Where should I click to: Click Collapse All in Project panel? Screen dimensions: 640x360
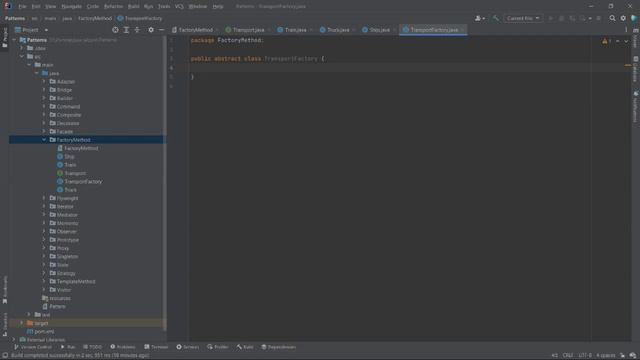click(x=137, y=30)
